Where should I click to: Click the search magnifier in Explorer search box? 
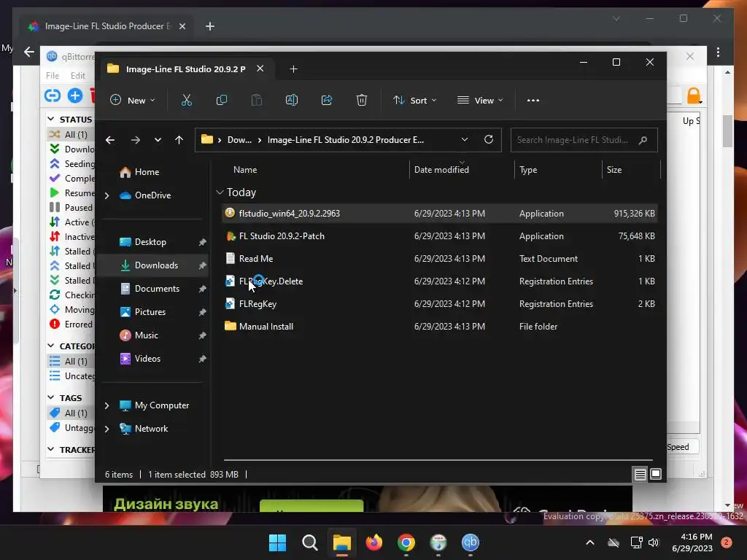(x=643, y=140)
